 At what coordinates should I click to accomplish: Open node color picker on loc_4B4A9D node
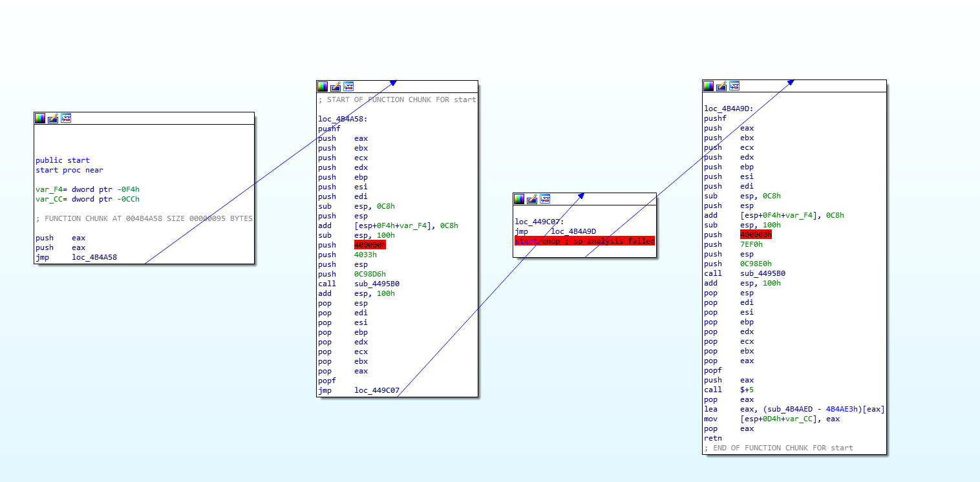(x=708, y=86)
